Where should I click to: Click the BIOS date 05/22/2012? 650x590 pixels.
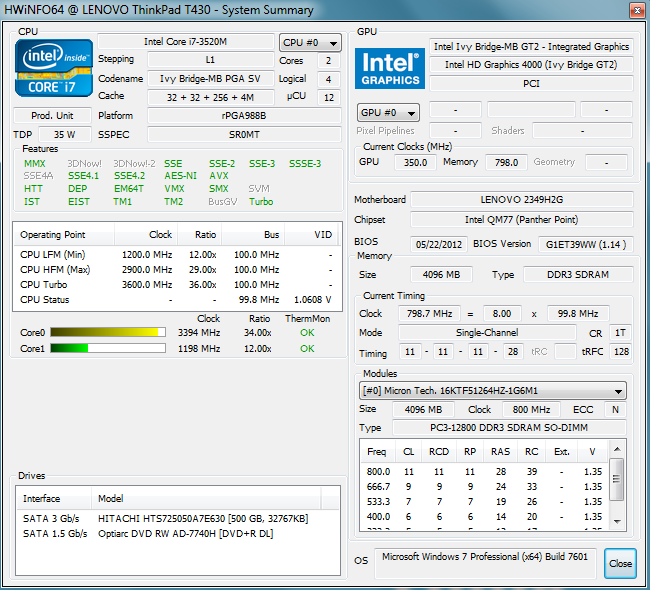point(439,244)
